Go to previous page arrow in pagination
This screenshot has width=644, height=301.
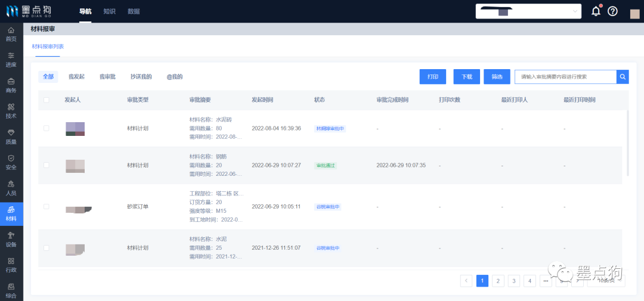coord(466,281)
